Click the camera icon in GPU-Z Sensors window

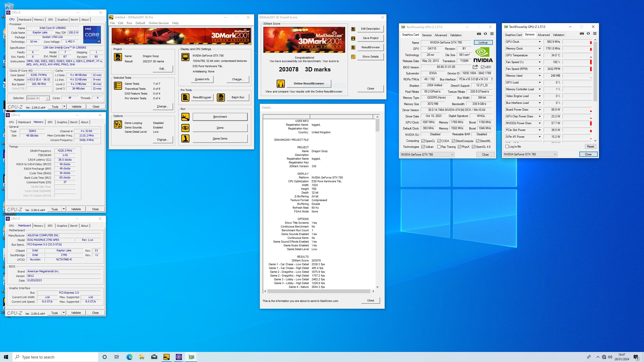pos(582,33)
